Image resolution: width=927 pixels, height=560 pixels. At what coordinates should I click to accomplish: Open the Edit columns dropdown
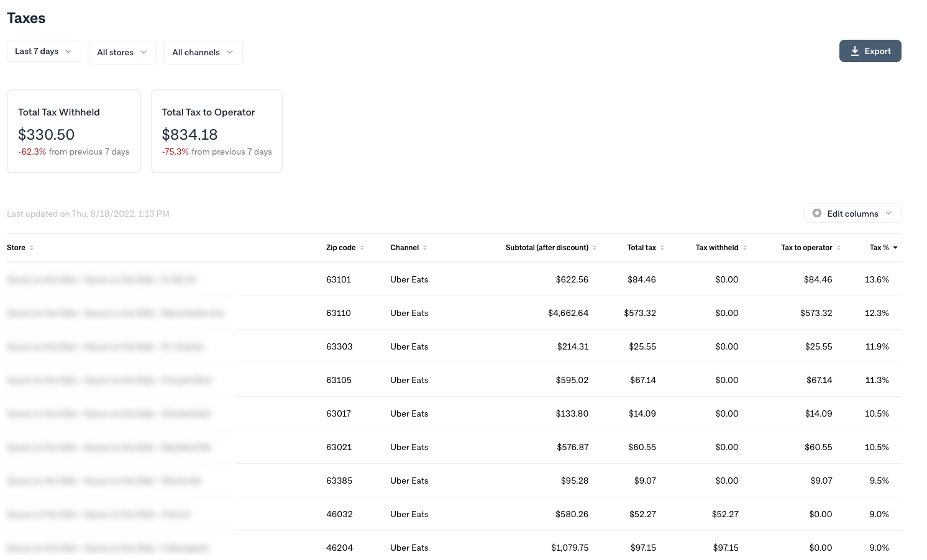pyautogui.click(x=852, y=213)
